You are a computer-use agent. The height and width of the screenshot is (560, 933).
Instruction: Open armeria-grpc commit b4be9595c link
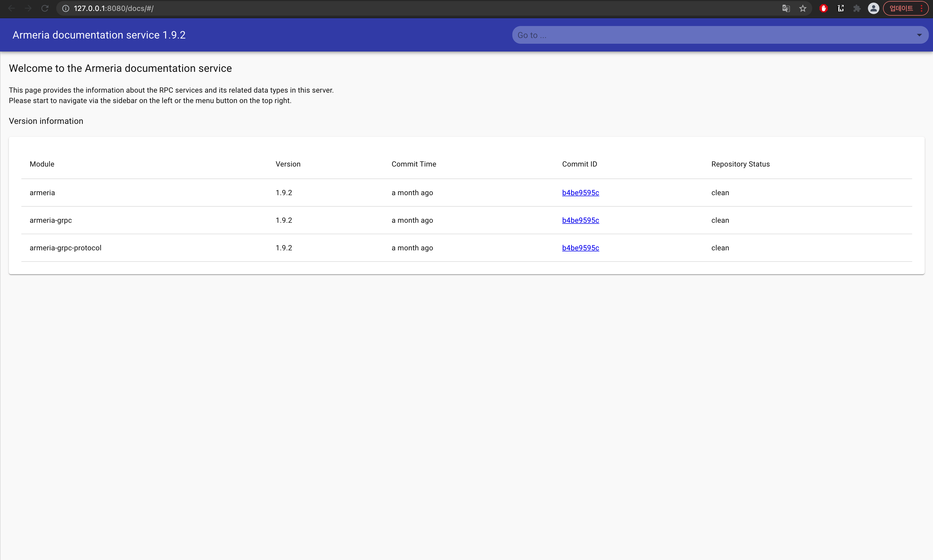click(581, 220)
